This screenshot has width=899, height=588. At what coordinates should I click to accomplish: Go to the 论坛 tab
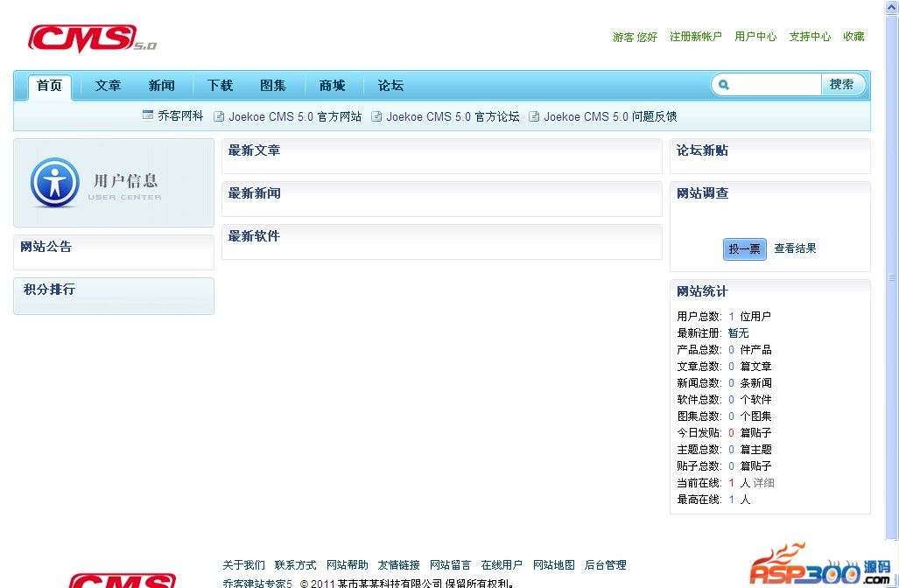(x=390, y=86)
